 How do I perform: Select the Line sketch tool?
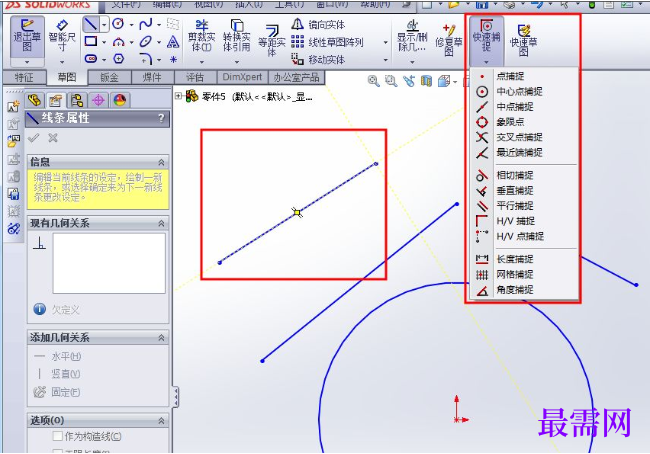coord(91,24)
